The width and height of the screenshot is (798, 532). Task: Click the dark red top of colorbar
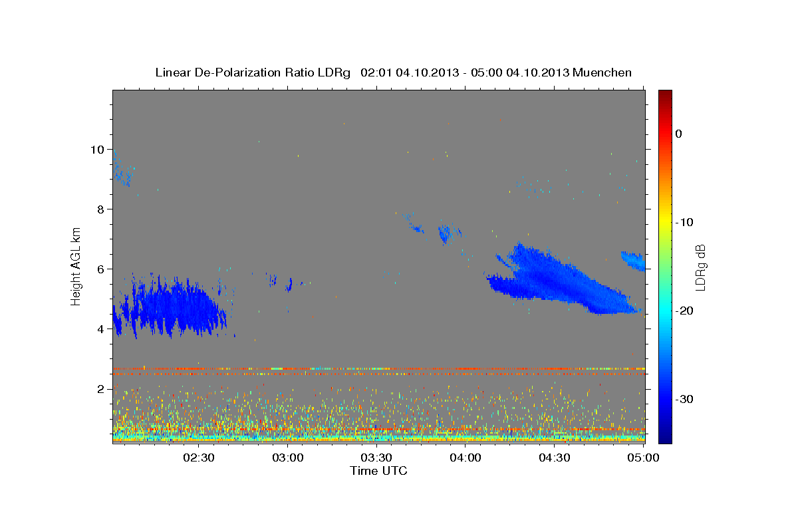pyautogui.click(x=664, y=95)
